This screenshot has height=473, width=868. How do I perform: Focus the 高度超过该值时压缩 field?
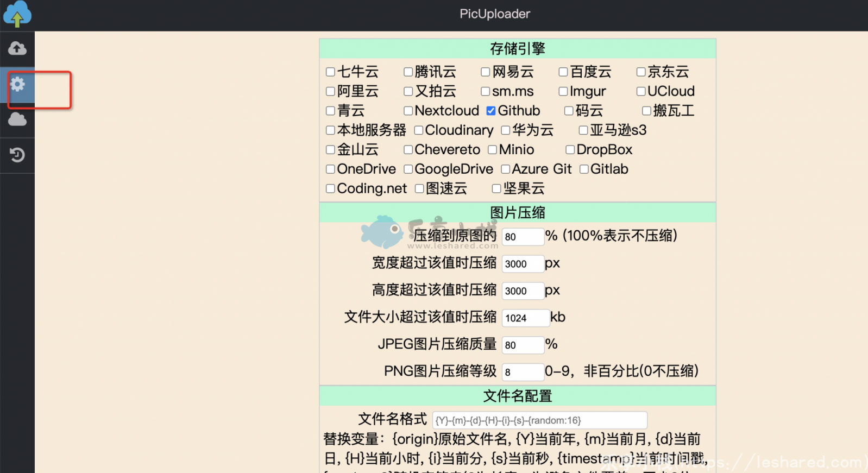click(x=523, y=291)
